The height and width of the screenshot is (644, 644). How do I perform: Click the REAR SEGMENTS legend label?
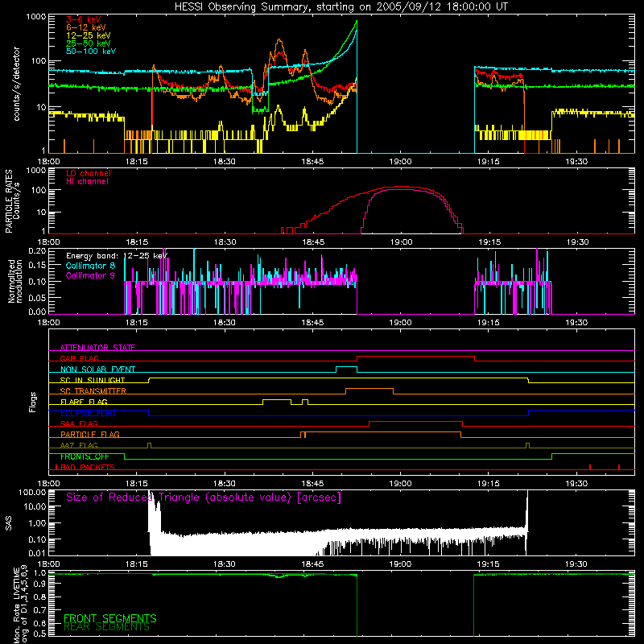click(106, 627)
